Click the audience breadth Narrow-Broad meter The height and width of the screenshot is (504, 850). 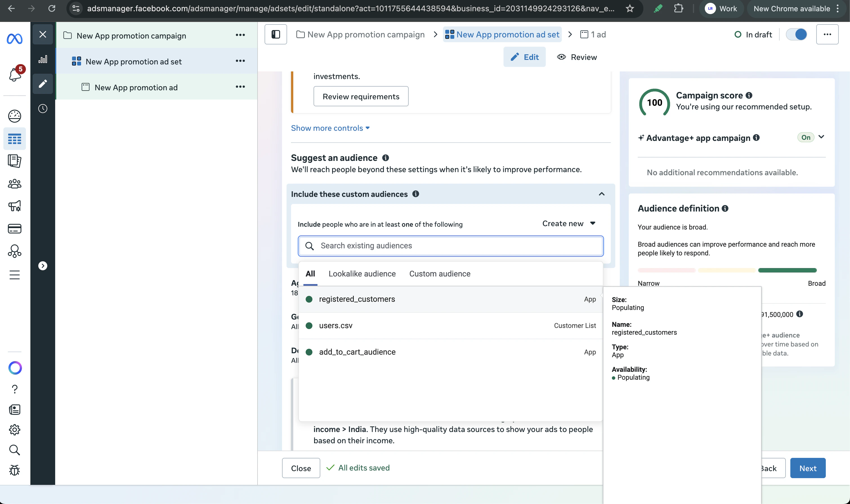click(727, 270)
